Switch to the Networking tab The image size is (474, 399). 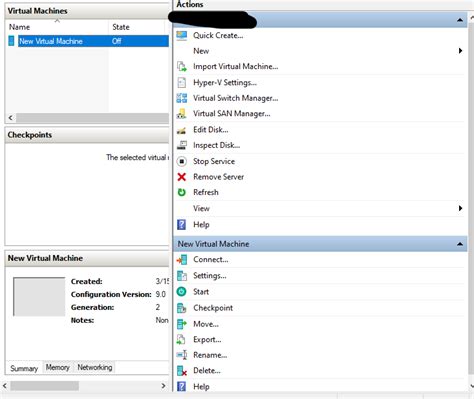[95, 367]
